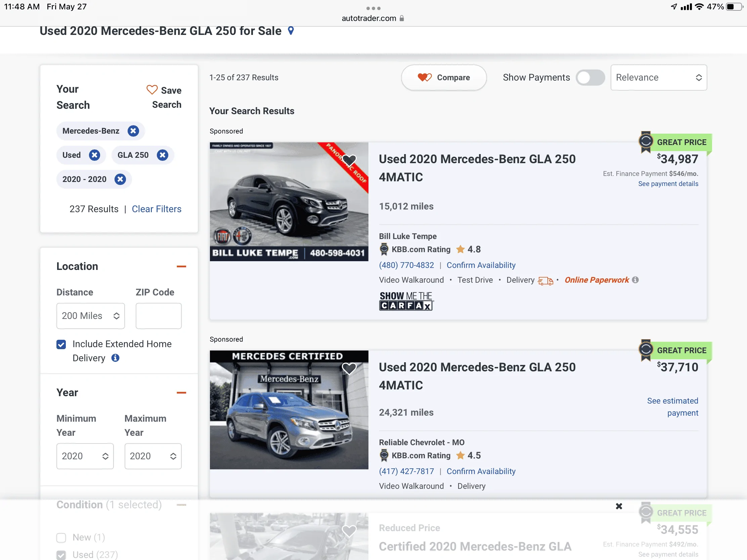Save the current search with the heart icon
This screenshot has width=747, height=560.
152,90
